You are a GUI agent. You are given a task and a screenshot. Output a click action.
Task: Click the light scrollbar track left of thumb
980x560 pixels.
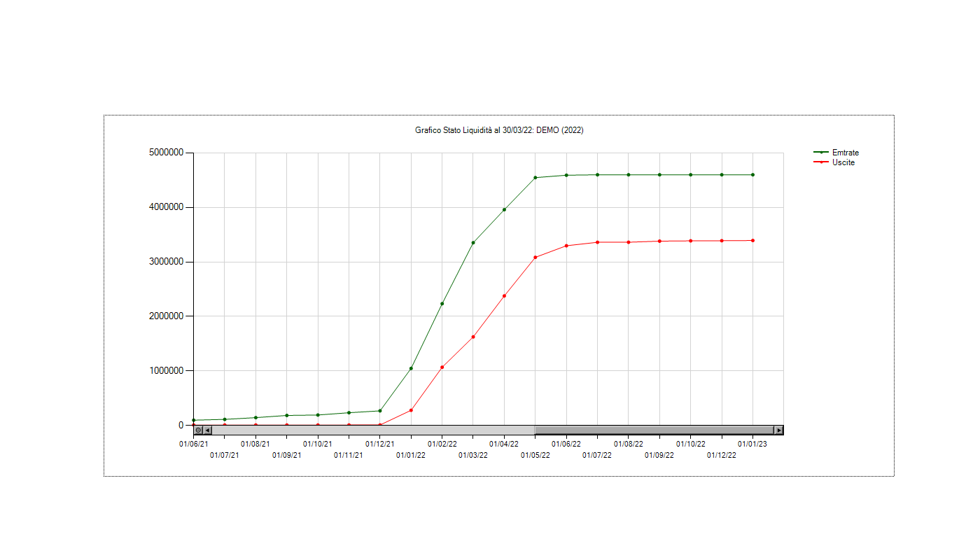372,430
